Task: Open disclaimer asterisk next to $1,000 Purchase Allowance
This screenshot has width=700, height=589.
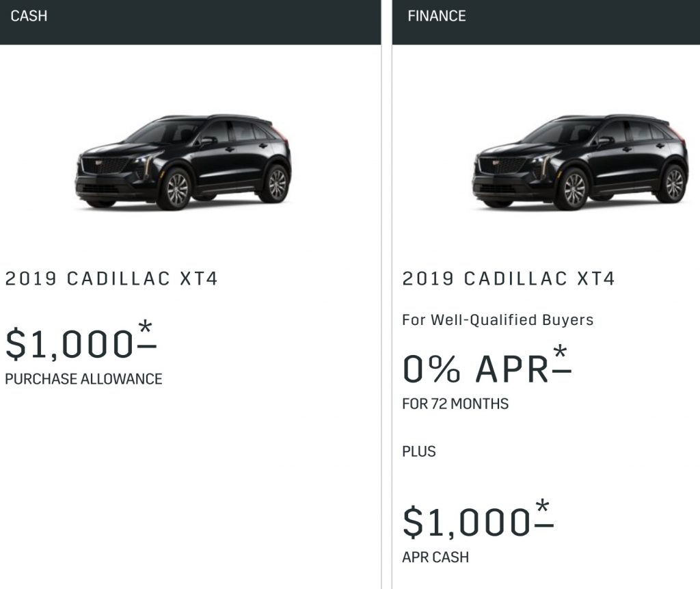Action: click(x=146, y=335)
